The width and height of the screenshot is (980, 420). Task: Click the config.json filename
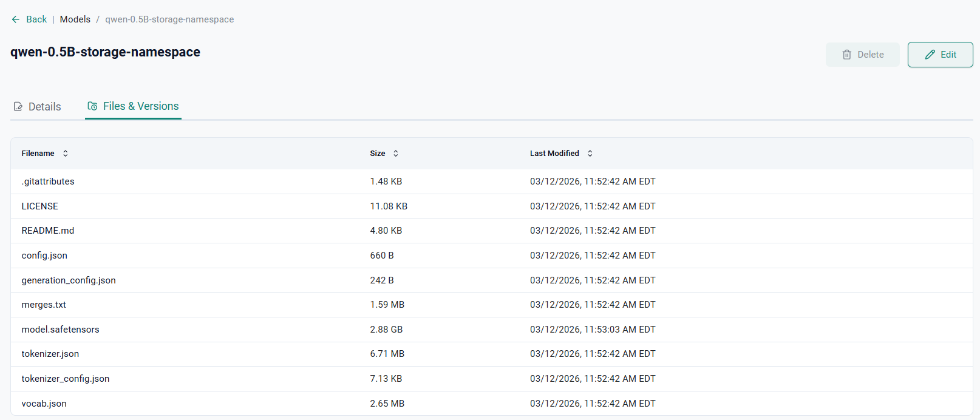click(44, 256)
